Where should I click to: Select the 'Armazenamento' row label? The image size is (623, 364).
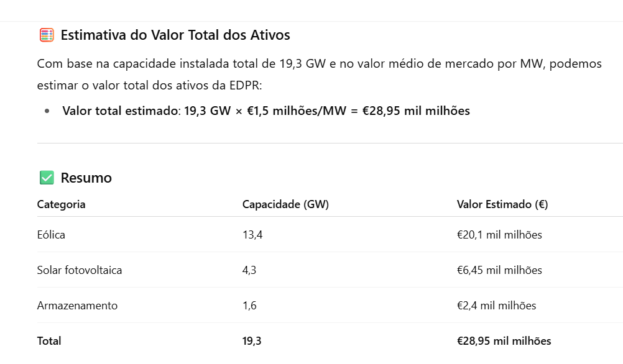[x=77, y=306]
